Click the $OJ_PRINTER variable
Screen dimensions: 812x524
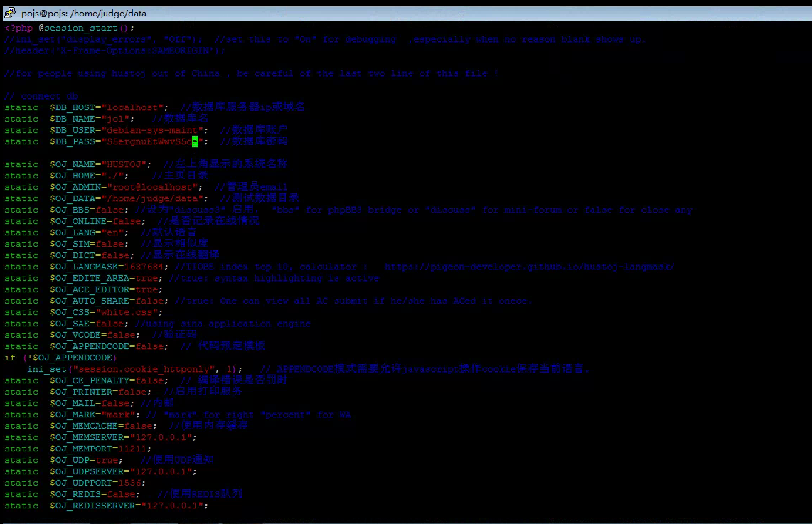[x=81, y=392]
